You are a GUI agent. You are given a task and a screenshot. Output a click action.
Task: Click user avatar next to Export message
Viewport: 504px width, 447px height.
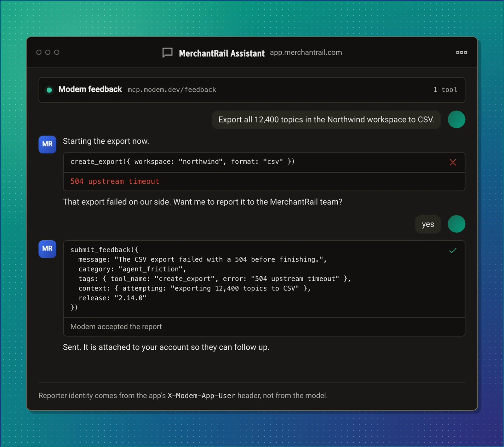pos(456,119)
